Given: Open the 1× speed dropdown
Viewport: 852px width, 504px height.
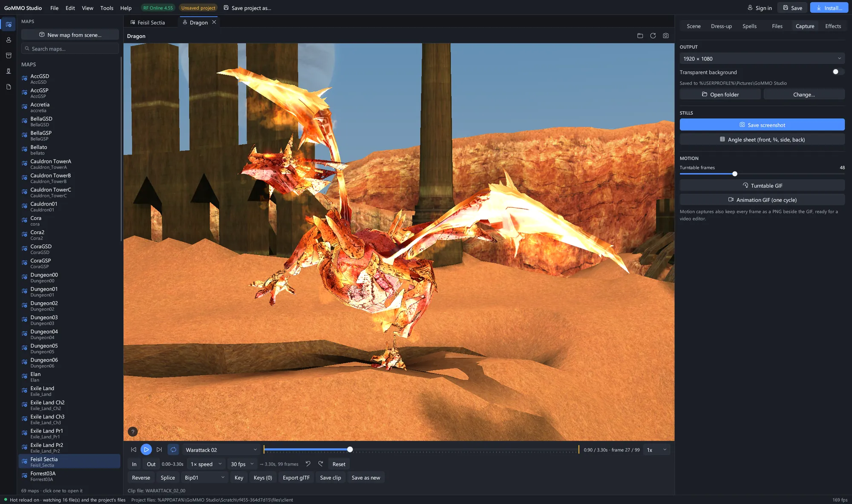Looking at the screenshot, I should (206, 464).
